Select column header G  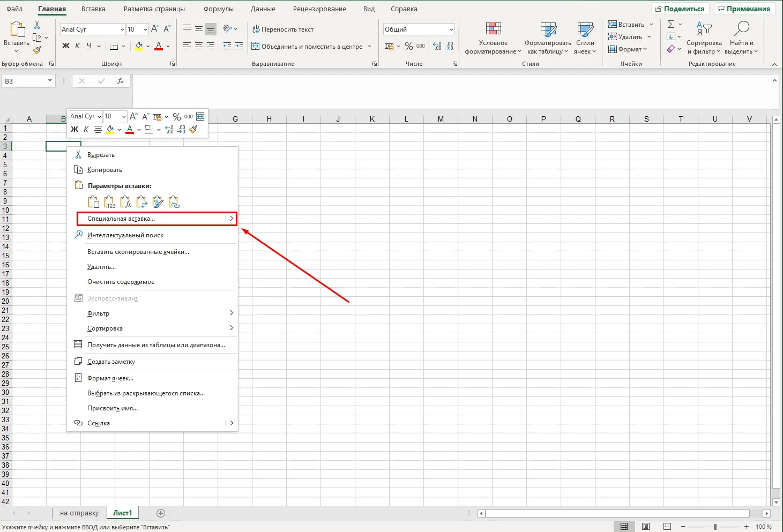235,119
